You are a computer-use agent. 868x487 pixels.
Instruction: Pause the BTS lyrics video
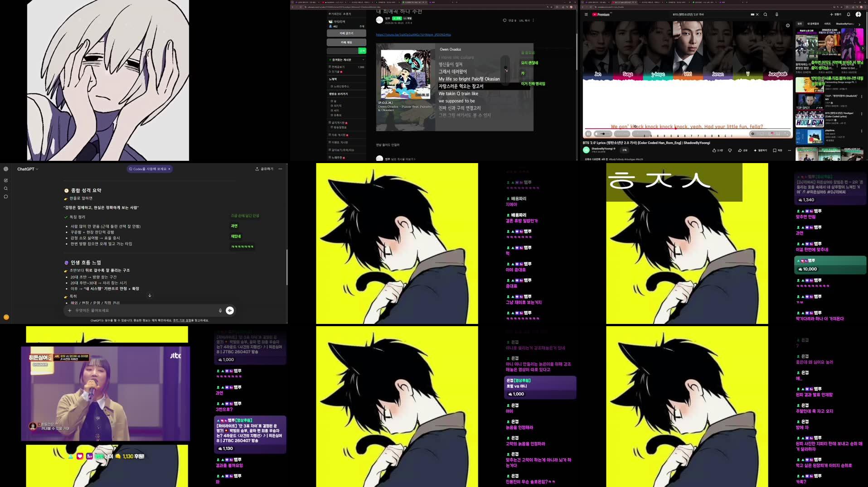[x=588, y=134]
